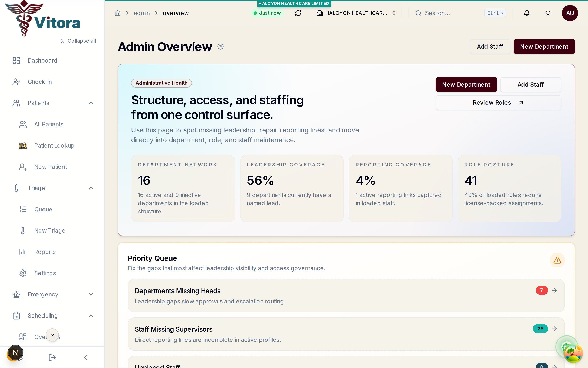Viewport: 588px width, 368px height.
Task: Toggle the light/dark theme sun icon
Action: pos(548,13)
